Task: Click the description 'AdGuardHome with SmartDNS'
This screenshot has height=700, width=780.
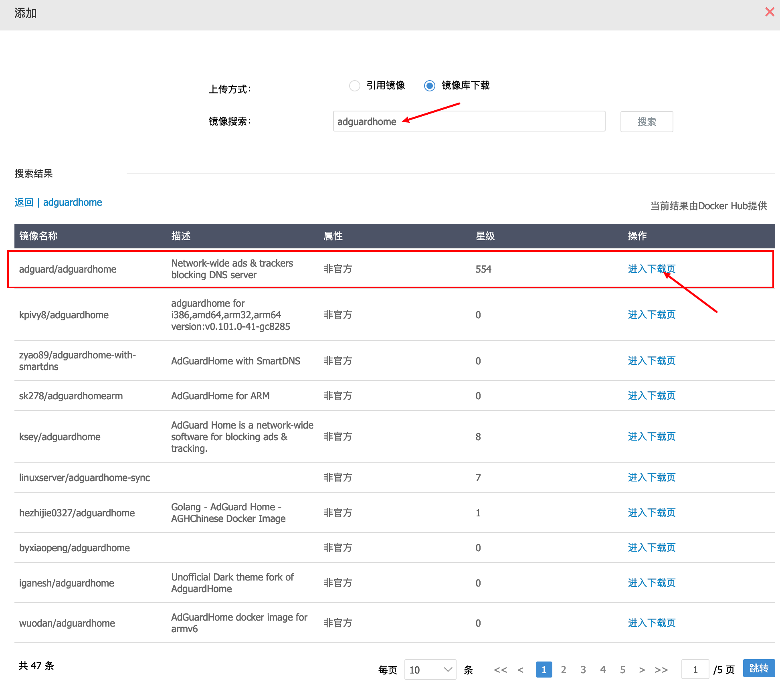Action: click(x=236, y=361)
